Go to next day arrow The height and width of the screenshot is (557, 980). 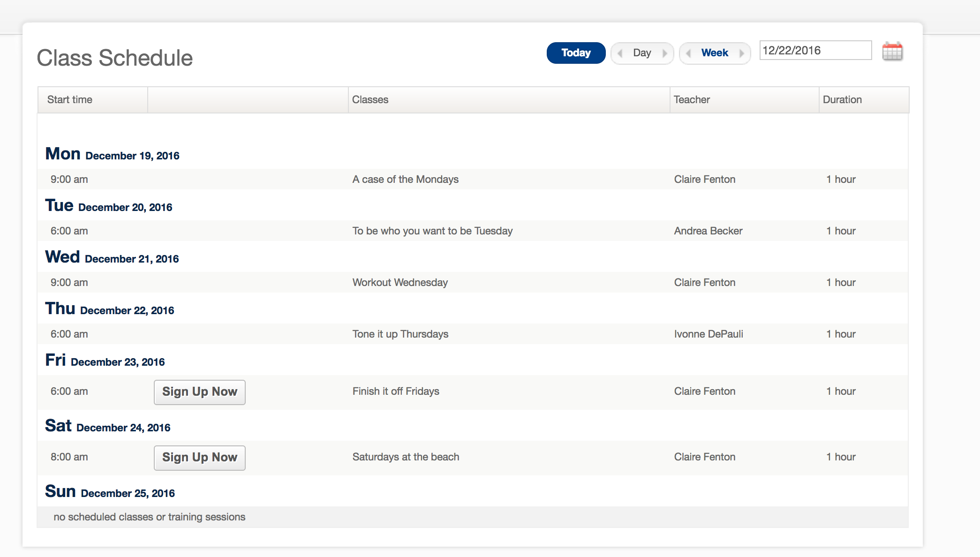pos(664,53)
